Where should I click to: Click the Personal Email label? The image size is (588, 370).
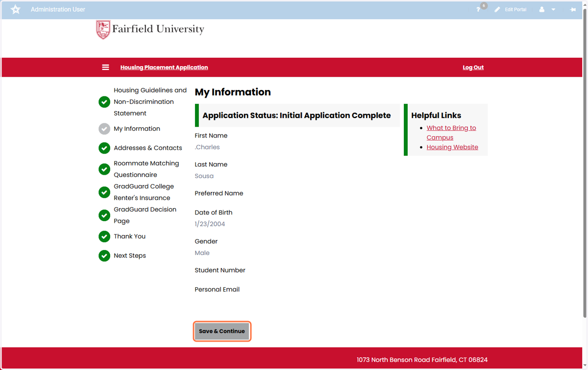[217, 289]
